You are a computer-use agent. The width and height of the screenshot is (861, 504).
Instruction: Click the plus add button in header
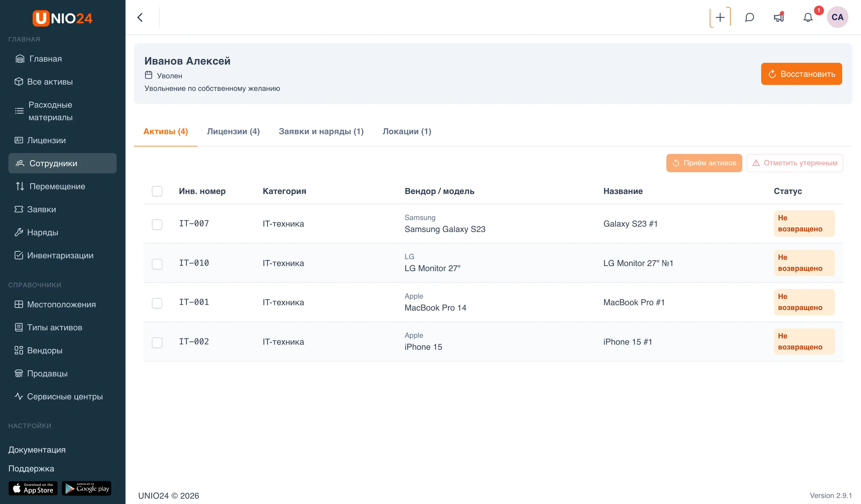coord(720,17)
